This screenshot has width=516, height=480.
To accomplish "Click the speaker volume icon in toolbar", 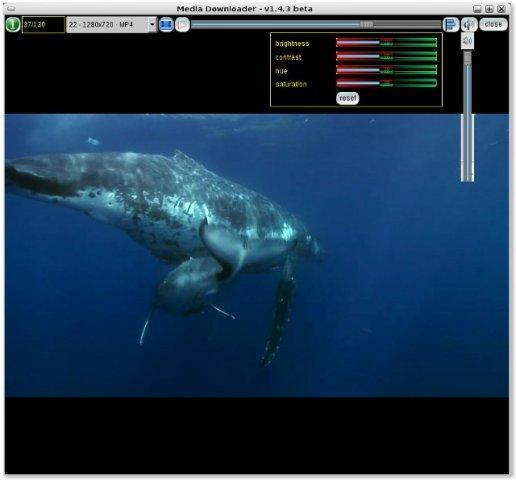I will coord(469,25).
